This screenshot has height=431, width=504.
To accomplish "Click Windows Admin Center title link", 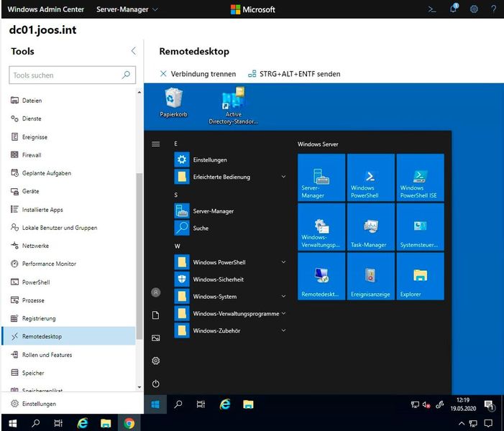I will (x=45, y=9).
